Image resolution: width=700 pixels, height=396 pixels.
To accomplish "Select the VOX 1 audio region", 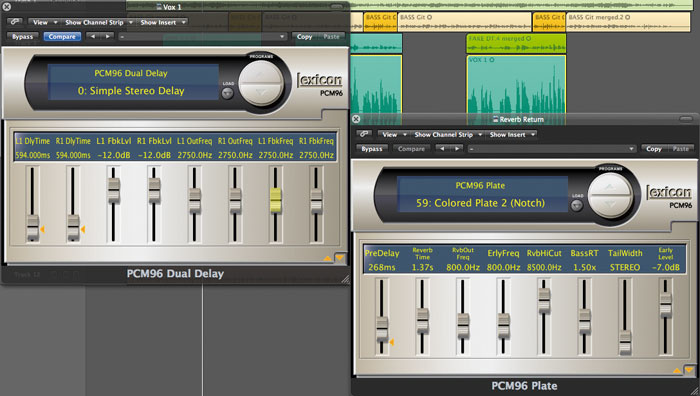I will pos(517,83).
